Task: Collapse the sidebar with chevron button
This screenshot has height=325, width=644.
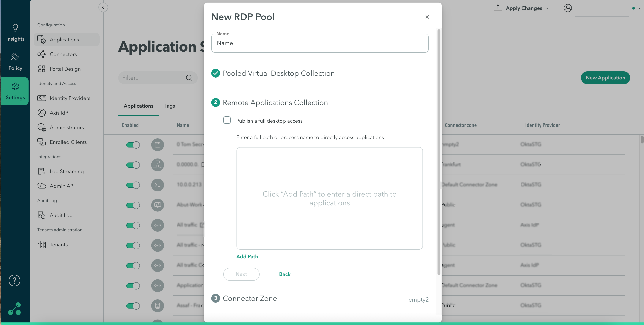Action: coord(103,7)
